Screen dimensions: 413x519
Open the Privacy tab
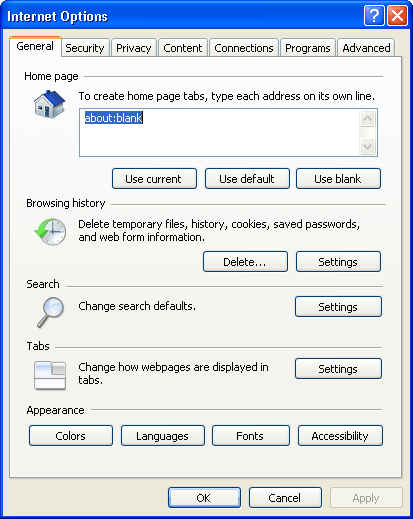click(134, 48)
